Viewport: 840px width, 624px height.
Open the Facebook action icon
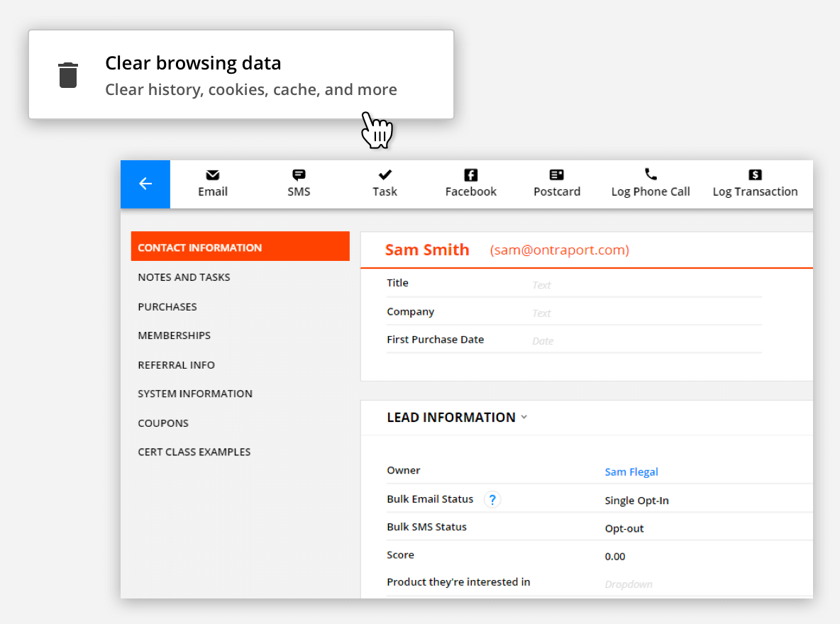tap(470, 174)
